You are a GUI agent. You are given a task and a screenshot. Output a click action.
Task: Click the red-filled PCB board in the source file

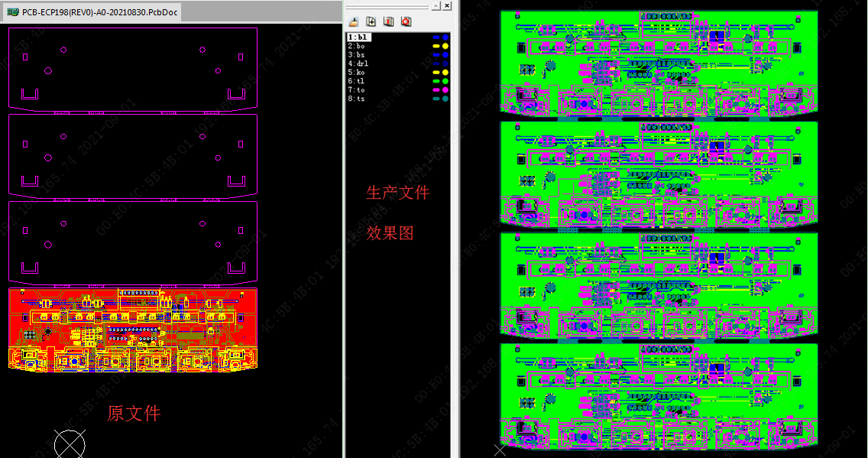click(133, 330)
